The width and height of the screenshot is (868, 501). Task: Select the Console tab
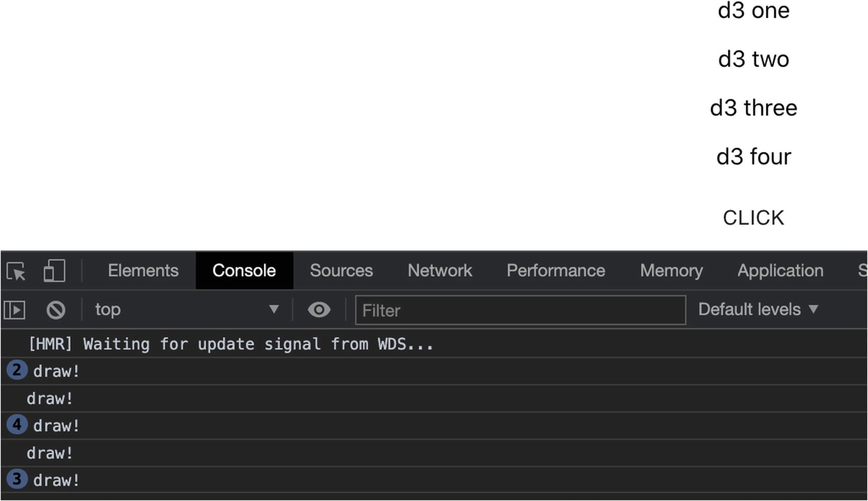click(x=244, y=271)
